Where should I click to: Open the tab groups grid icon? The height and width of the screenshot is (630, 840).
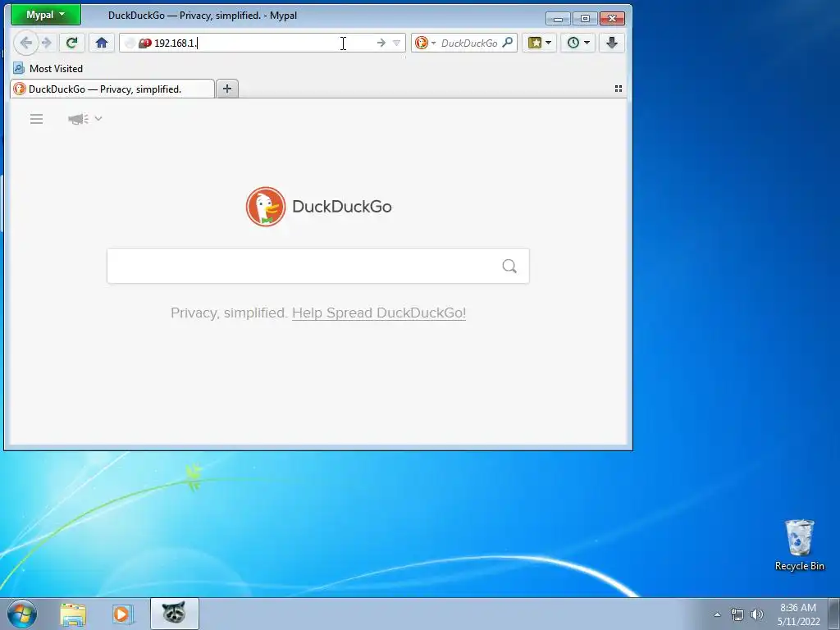point(619,89)
